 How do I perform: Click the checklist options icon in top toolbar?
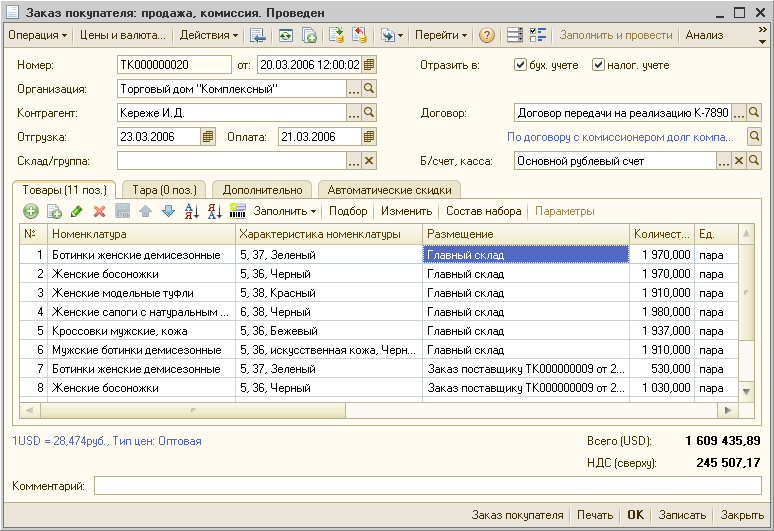tap(538, 35)
